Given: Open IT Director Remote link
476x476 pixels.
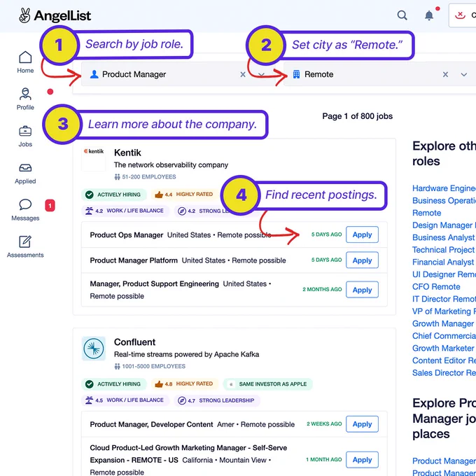Looking at the screenshot, I should tap(444, 299).
